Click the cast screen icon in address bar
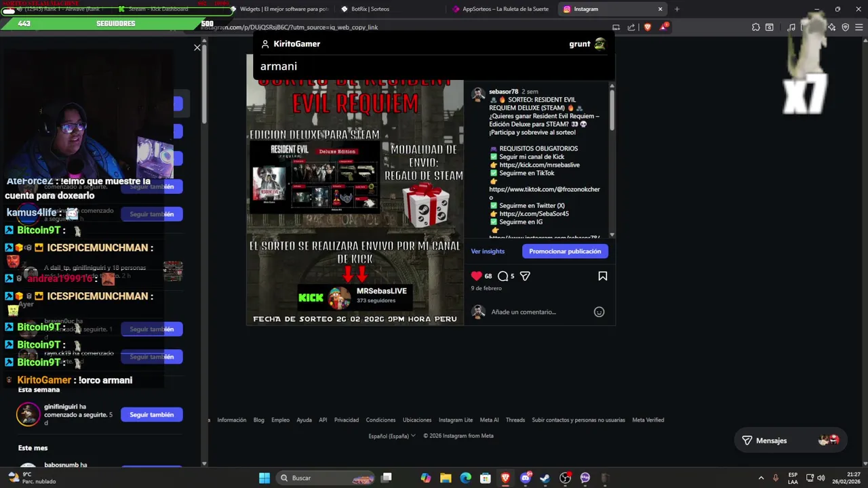Image resolution: width=868 pixels, height=488 pixels. [x=616, y=27]
